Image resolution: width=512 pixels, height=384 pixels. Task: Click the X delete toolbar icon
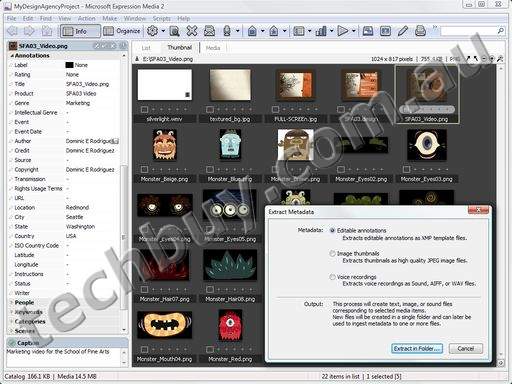coord(192,31)
